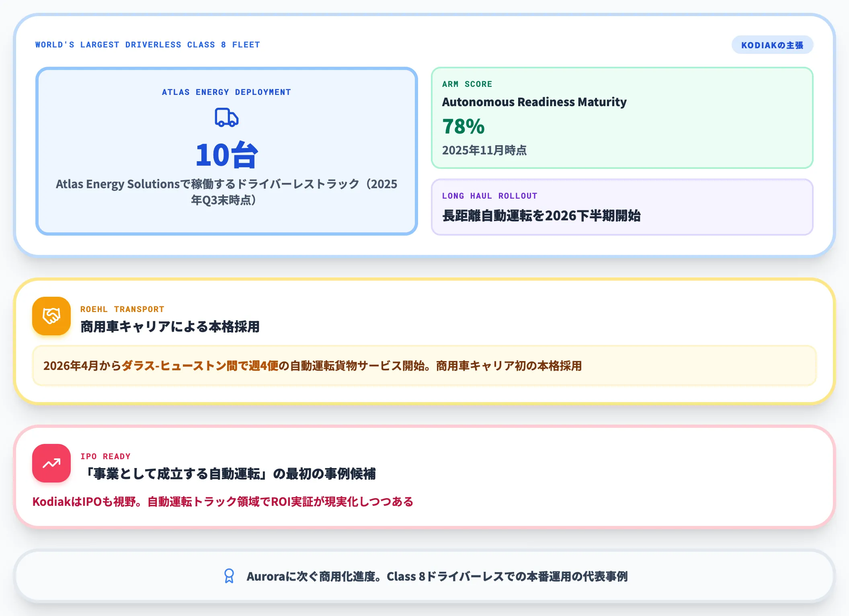Click the ダラス-ヒューストン route service note
The height and width of the screenshot is (616, 849).
click(424, 365)
